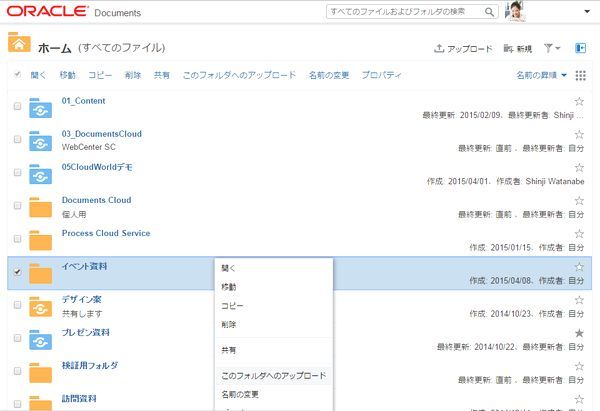Open the プレゼン資料 folder link

click(86, 333)
